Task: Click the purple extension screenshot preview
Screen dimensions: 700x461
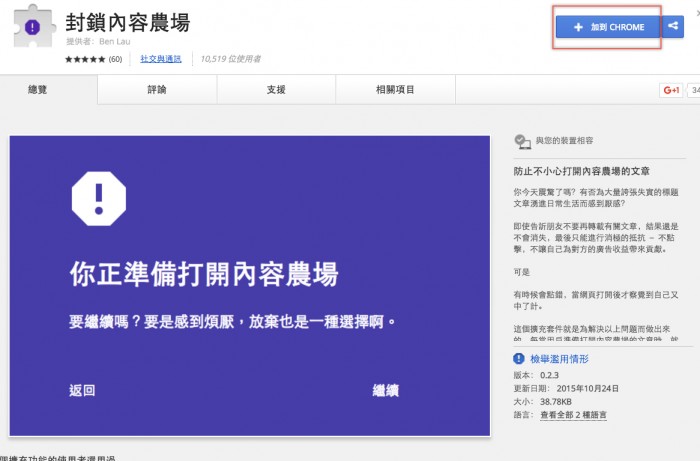Action: tap(250, 286)
